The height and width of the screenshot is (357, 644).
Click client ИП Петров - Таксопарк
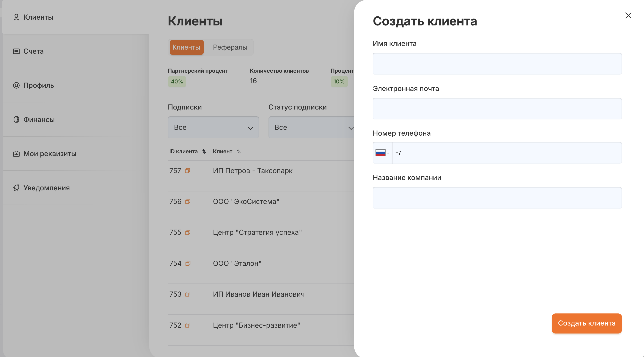click(x=253, y=171)
